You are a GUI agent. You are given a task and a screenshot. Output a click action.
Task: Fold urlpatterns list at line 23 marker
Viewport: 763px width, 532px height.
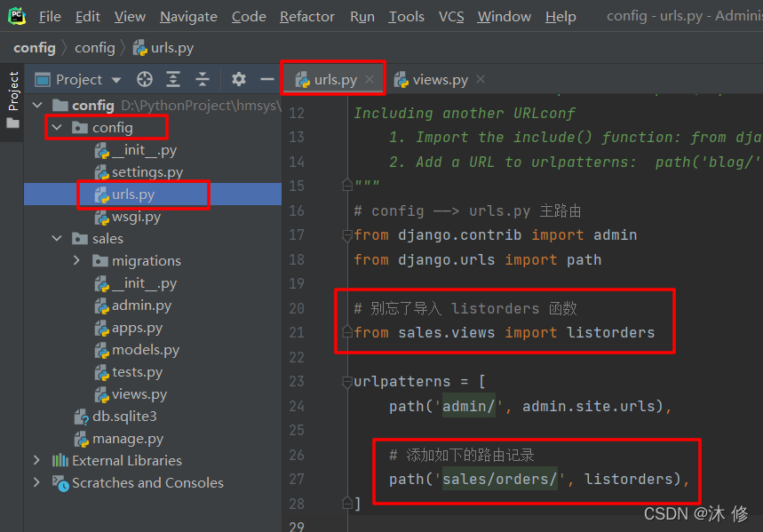tap(347, 382)
